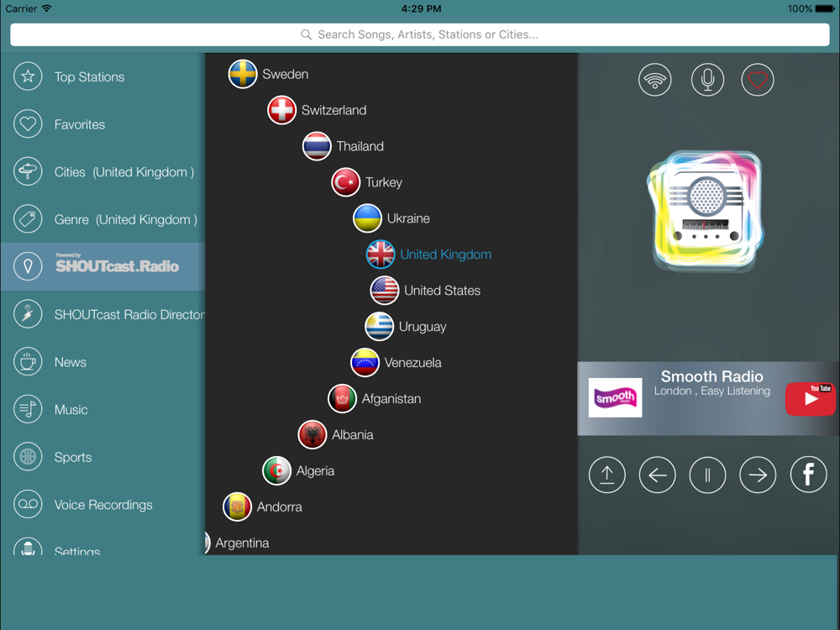
Task: Select Turkey flag icon
Action: pos(345,182)
